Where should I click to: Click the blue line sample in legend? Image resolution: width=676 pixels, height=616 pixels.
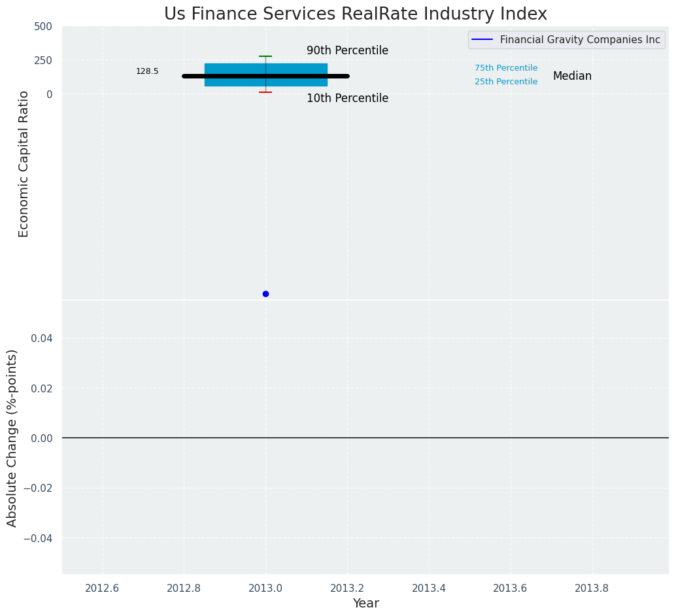[x=481, y=40]
